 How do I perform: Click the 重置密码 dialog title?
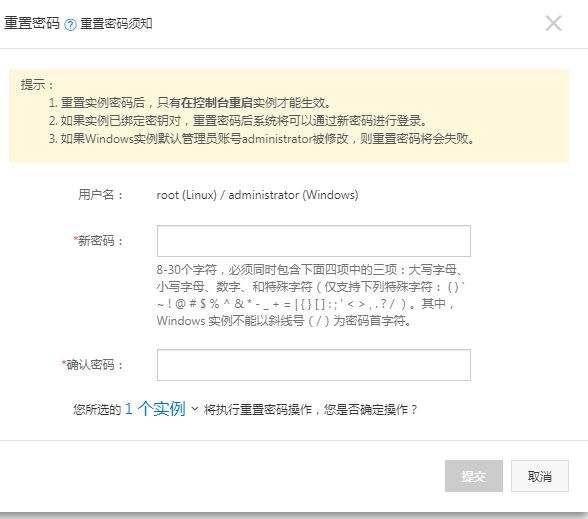[x=32, y=23]
